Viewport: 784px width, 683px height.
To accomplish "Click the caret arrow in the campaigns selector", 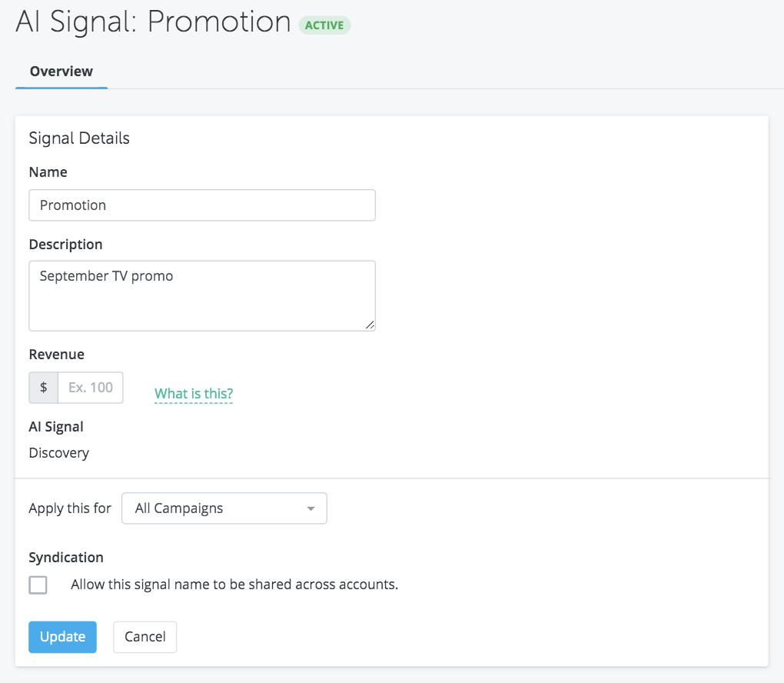I will 311,508.
